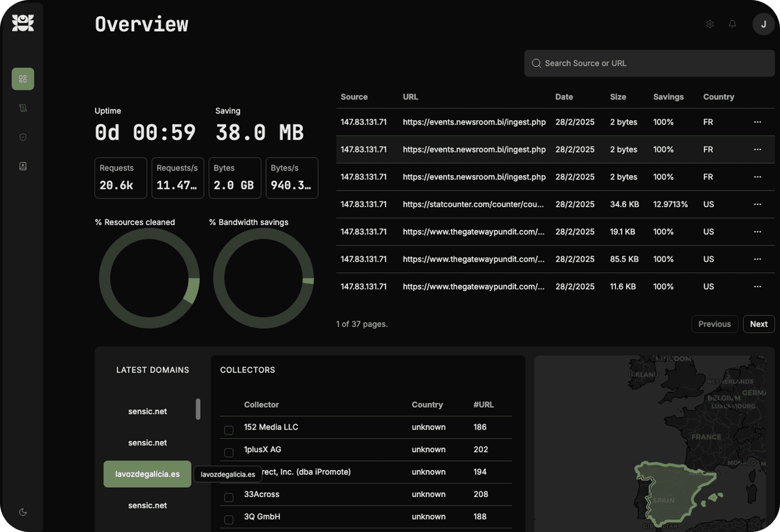Click the Latest Domains list scrollbar
Image resolution: width=780 pixels, height=532 pixels.
point(198,409)
